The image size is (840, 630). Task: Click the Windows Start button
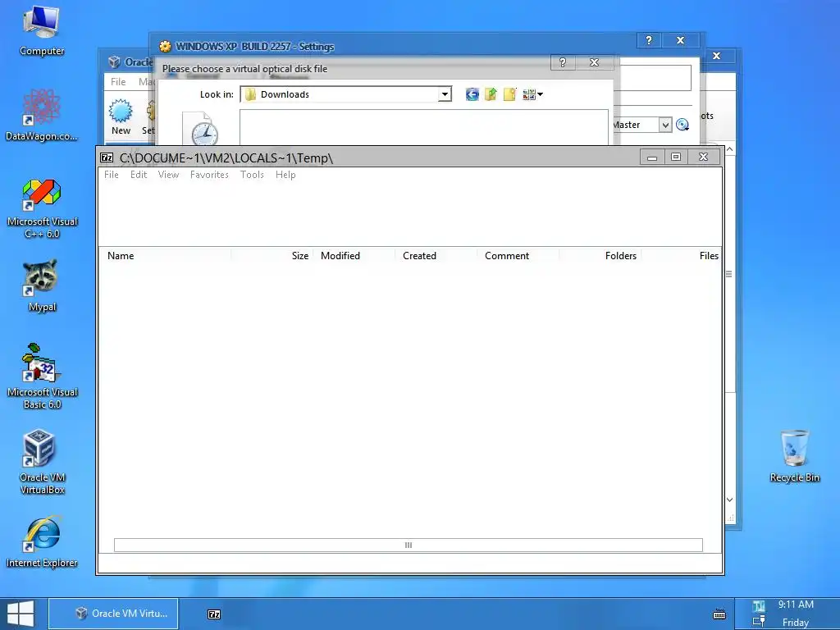tap(21, 614)
